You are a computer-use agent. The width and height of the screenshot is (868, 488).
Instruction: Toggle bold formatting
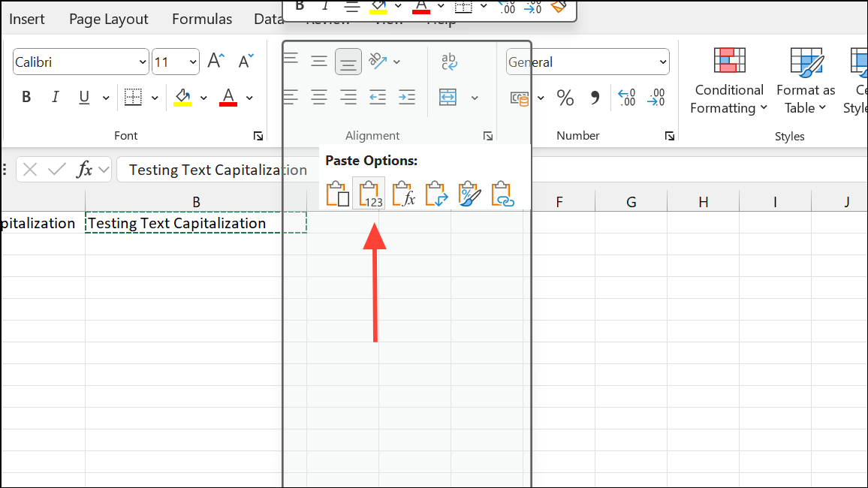click(26, 98)
